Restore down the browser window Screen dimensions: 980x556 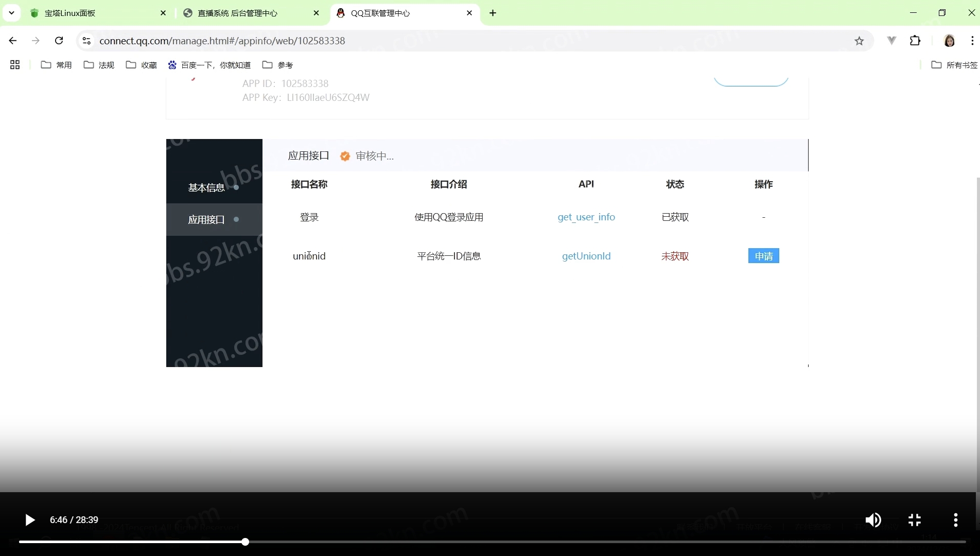(942, 13)
